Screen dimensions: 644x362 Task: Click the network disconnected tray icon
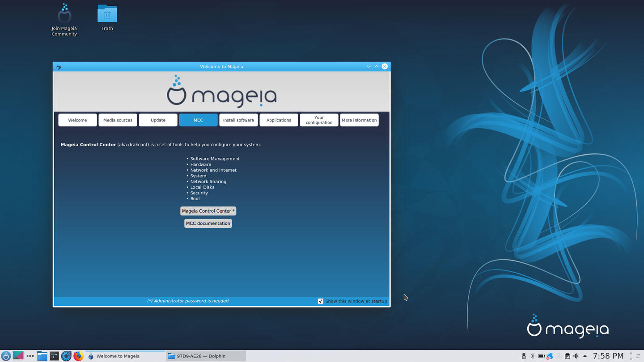(x=550, y=356)
